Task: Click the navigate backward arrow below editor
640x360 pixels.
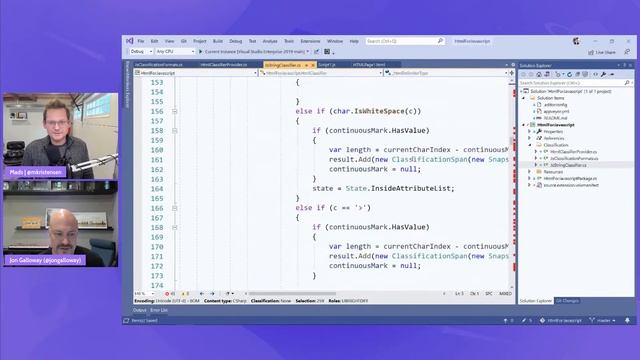Action: click(202, 293)
